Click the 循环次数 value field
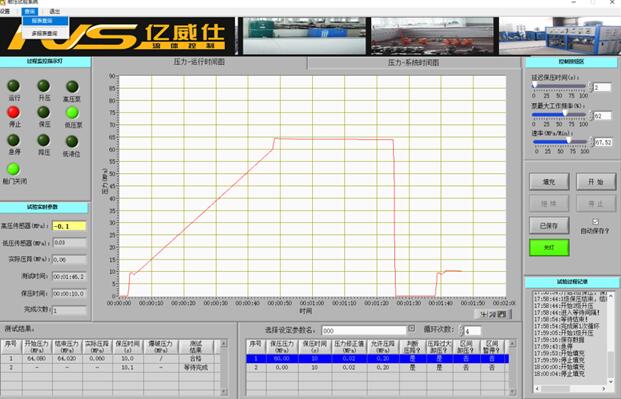Image resolution: width=621 pixels, height=399 pixels. 473,330
